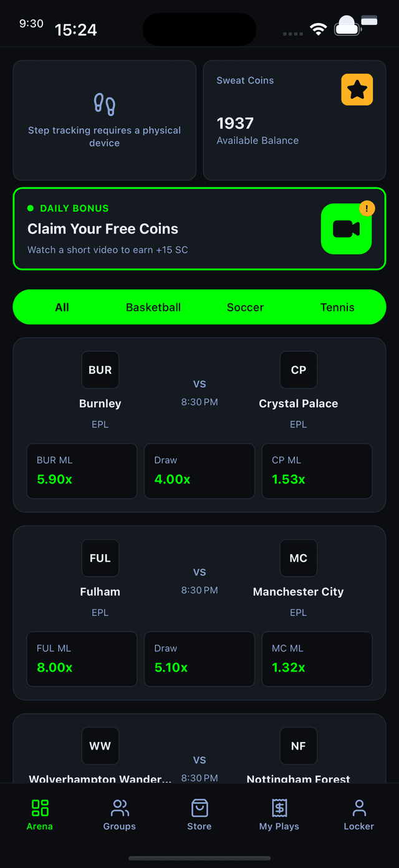Image resolution: width=399 pixels, height=868 pixels.
Task: Pick MC ML 1.32x odds
Action: click(x=317, y=659)
